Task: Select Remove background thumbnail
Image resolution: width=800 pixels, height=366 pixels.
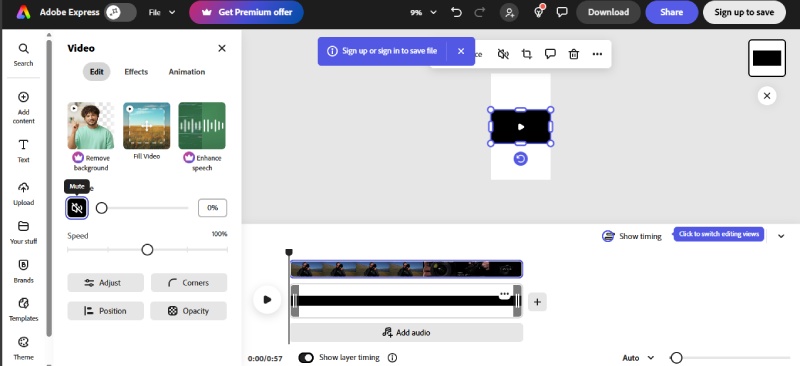Action: (91, 126)
